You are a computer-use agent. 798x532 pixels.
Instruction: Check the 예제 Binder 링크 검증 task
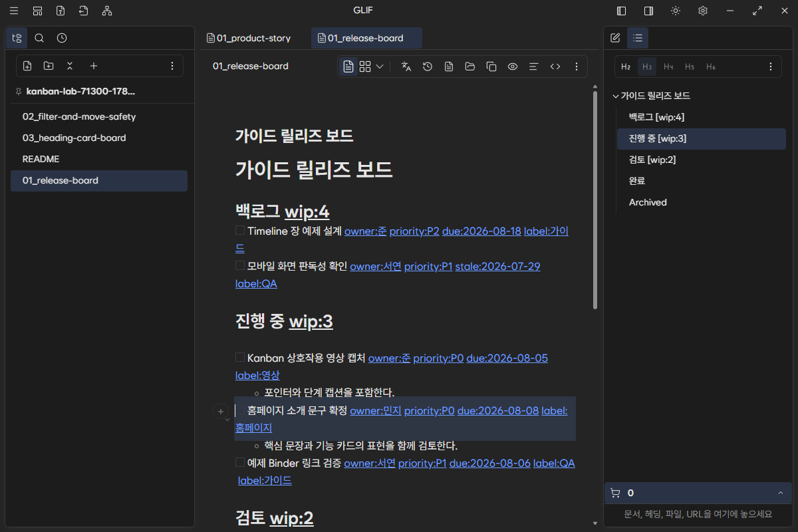(x=240, y=462)
